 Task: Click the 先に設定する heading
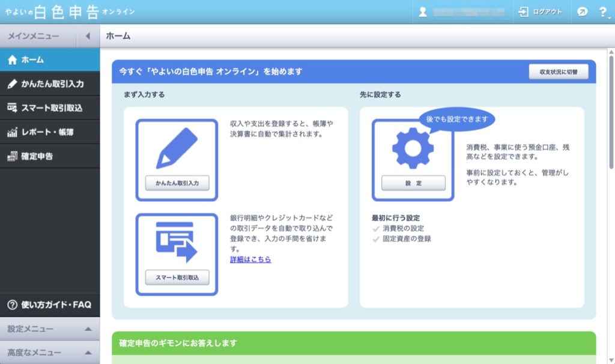pyautogui.click(x=380, y=94)
